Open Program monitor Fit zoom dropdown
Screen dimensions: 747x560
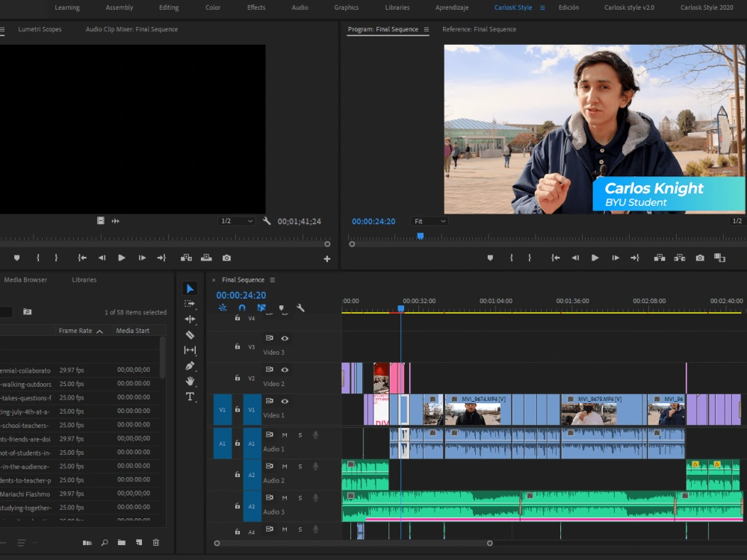pyautogui.click(x=430, y=221)
